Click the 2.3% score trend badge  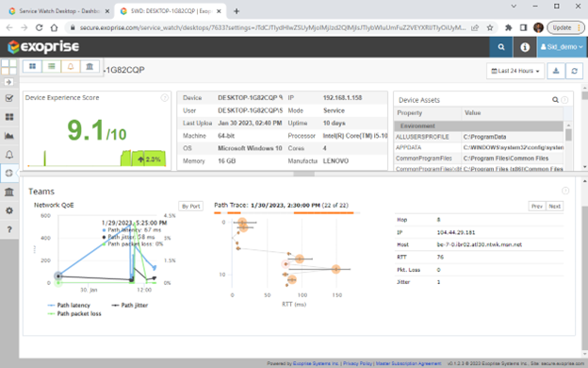tap(149, 159)
